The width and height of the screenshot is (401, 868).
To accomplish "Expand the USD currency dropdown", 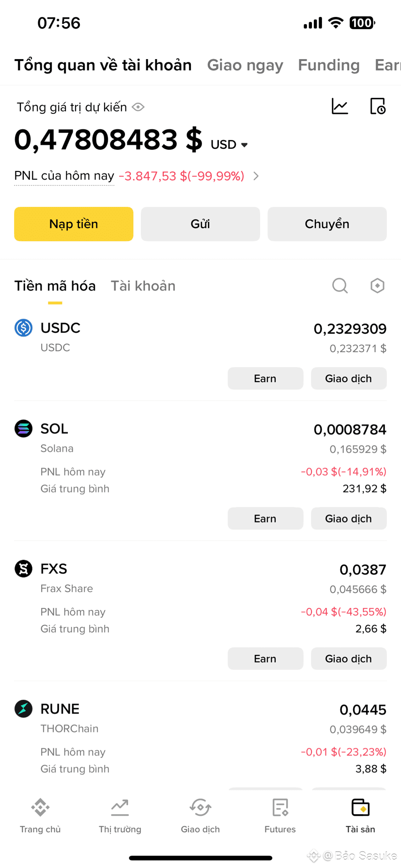I will click(229, 145).
